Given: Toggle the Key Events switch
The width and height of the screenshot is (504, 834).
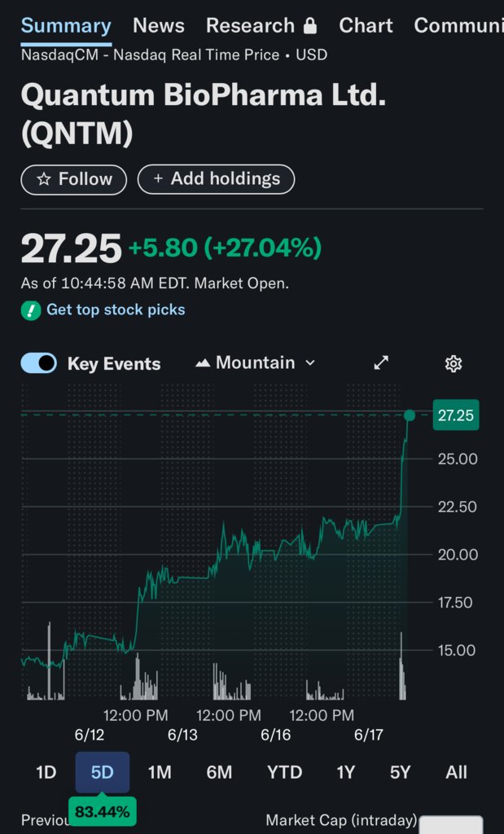Looking at the screenshot, I should pos(39,363).
